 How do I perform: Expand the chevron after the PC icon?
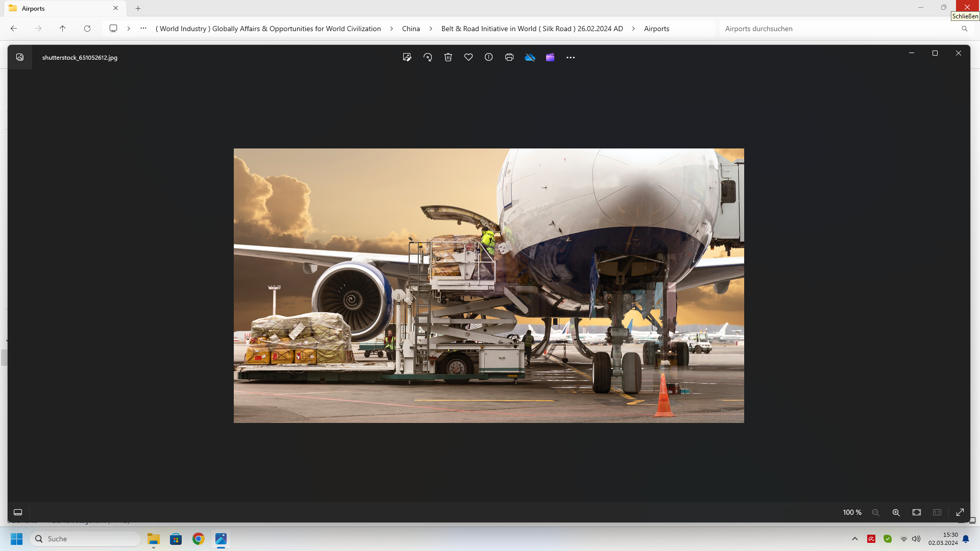point(129,29)
